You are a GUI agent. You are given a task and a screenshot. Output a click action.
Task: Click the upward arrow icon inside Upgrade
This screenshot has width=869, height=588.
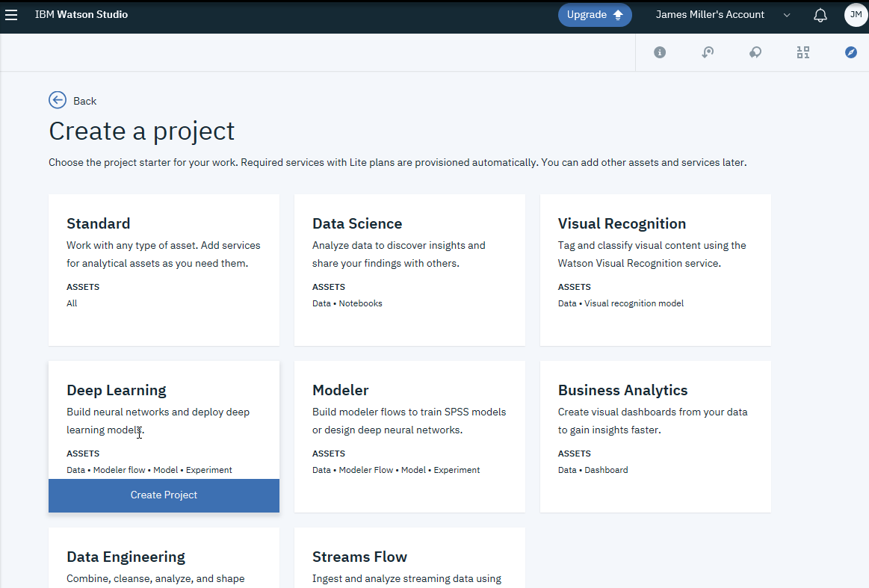[x=619, y=15]
